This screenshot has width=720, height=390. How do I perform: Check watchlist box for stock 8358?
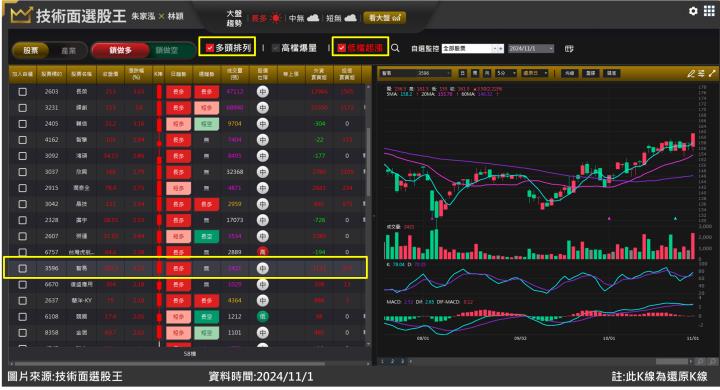click(x=22, y=333)
